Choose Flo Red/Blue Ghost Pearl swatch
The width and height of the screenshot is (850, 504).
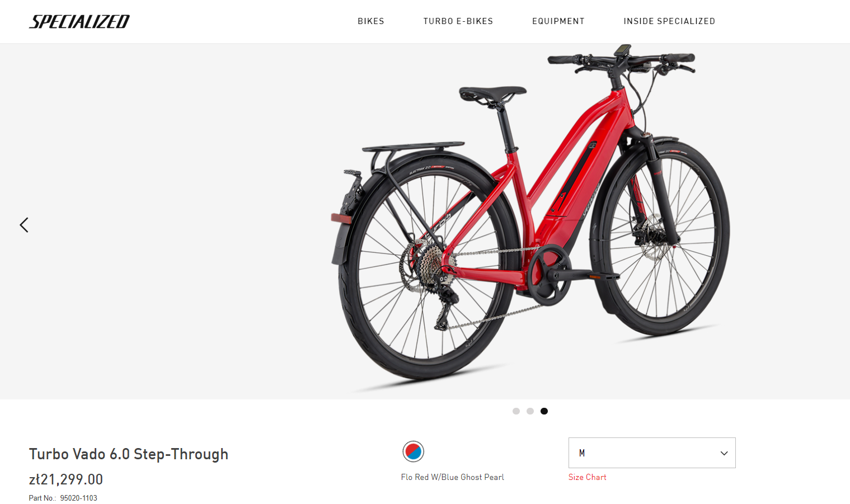point(414,451)
